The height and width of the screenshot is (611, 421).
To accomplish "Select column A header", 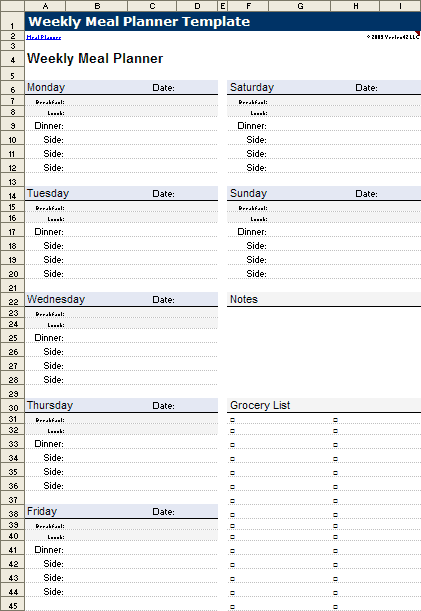I will point(45,6).
